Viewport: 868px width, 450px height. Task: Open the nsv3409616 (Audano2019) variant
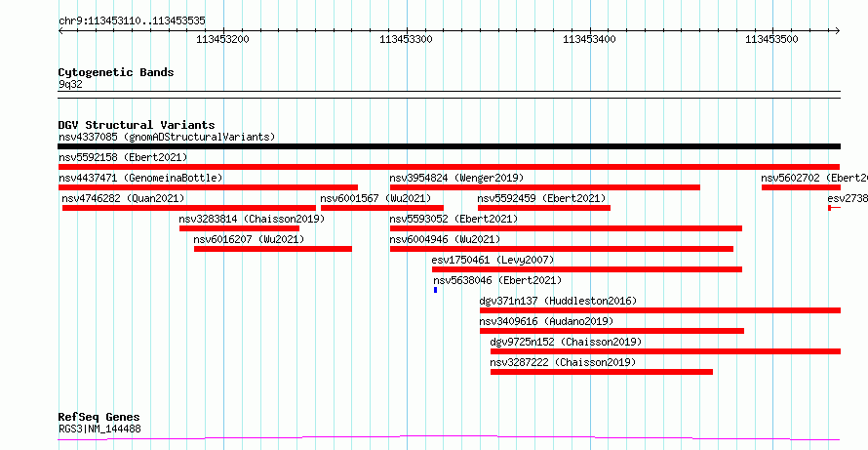[546, 321]
